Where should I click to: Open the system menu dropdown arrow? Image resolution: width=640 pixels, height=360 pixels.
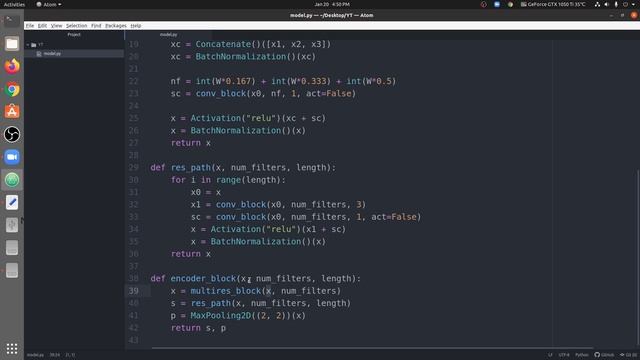pos(633,4)
